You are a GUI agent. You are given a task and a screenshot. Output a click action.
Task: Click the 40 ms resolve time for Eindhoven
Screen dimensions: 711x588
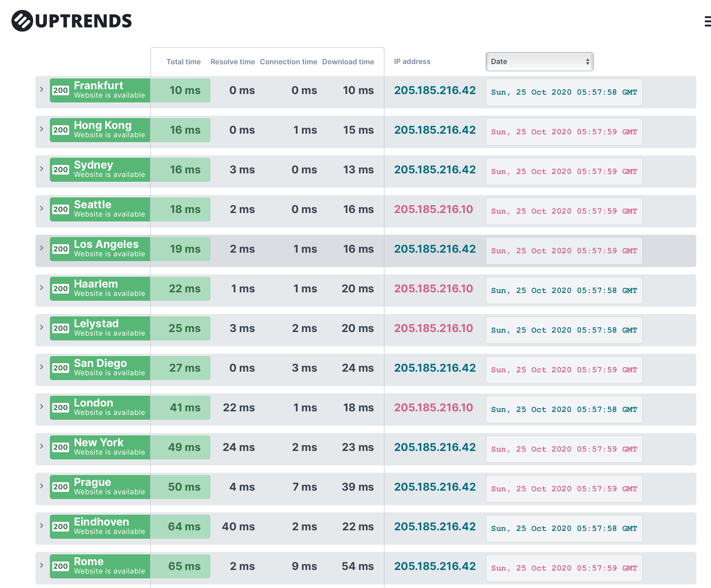[239, 526]
